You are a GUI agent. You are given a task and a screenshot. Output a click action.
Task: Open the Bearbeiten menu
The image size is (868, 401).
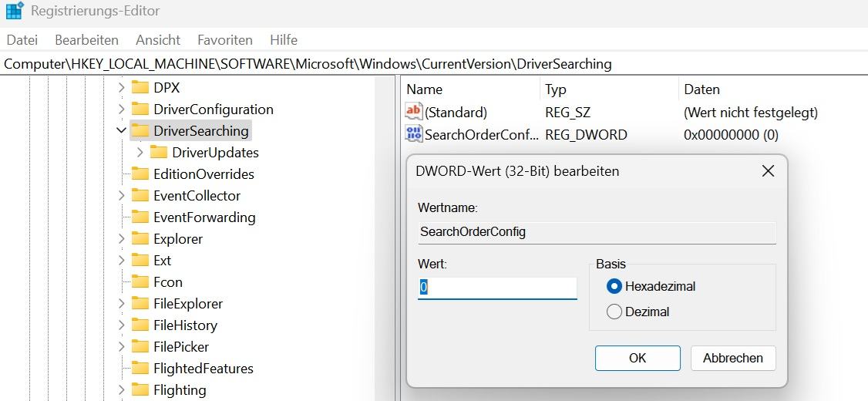(87, 40)
